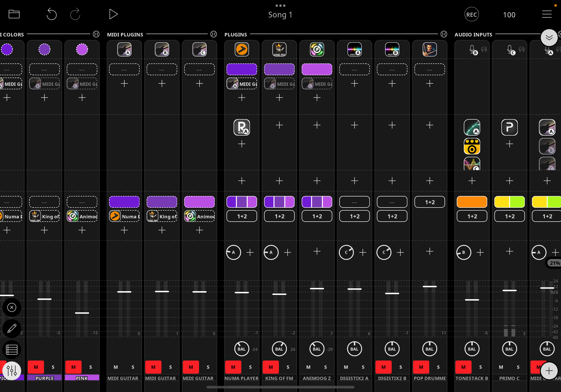The height and width of the screenshot is (392, 561).
Task: Click the pencil edit icon
Action: coord(12,329)
